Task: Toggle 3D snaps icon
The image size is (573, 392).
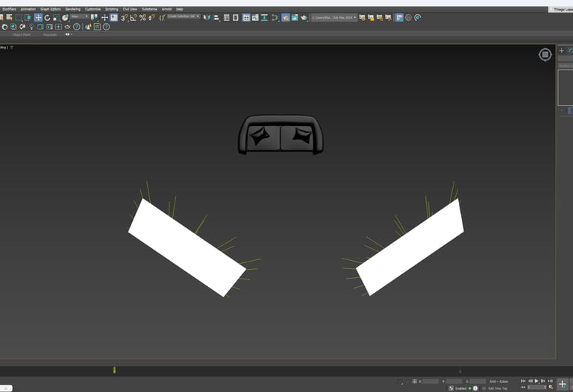Action: click(x=125, y=18)
